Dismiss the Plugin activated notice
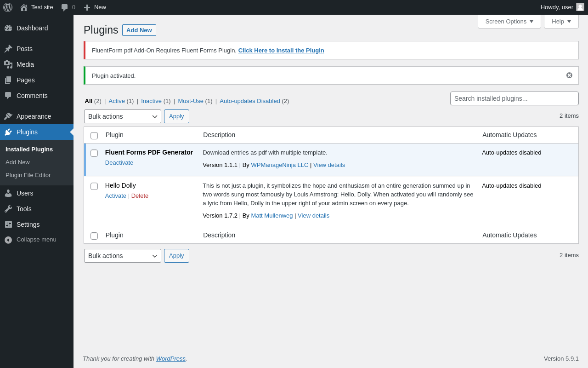Screen dimensions: 588x368 click(569, 75)
